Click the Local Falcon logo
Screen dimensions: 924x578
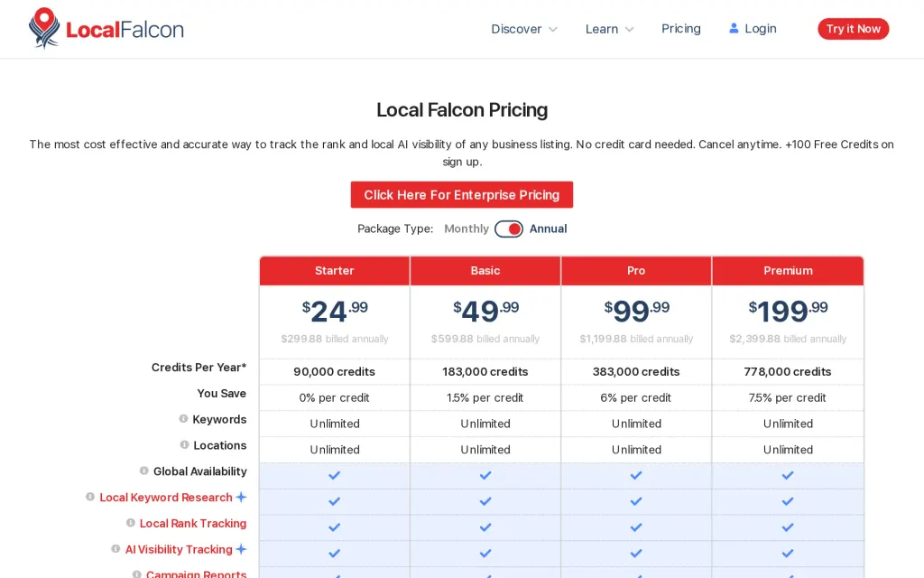tap(106, 28)
